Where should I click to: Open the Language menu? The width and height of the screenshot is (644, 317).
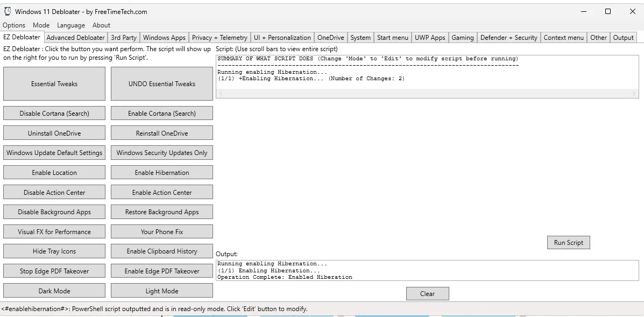coord(71,25)
